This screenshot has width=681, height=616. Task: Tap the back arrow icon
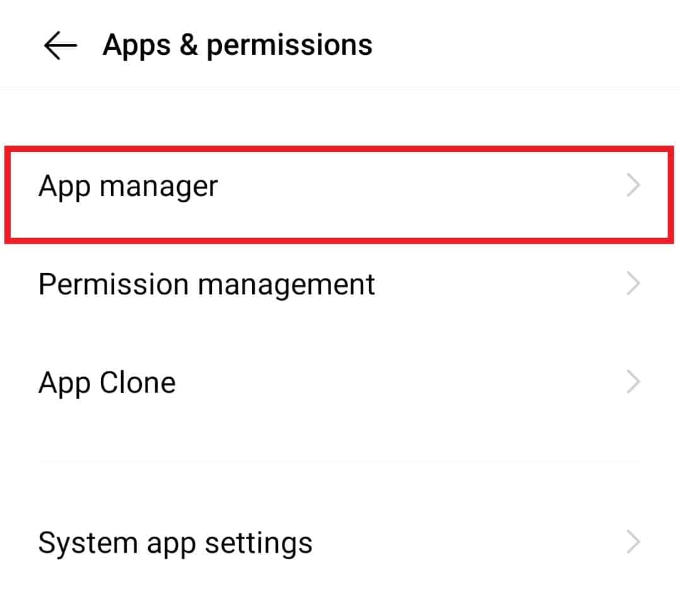61,45
